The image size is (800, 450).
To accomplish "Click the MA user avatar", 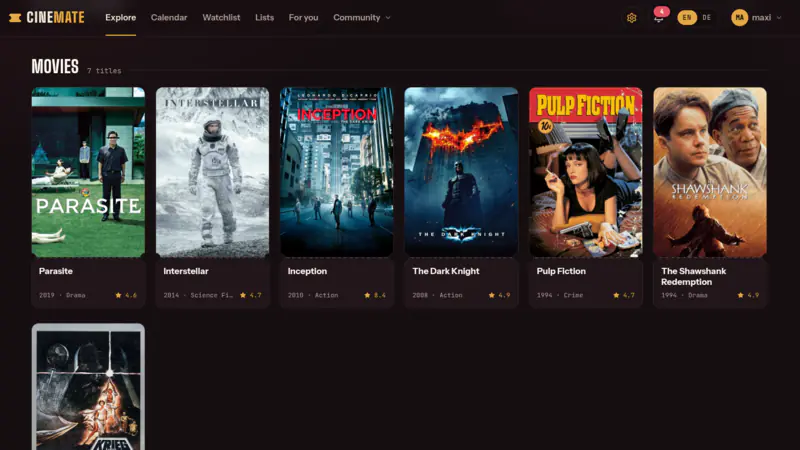I will pos(739,18).
